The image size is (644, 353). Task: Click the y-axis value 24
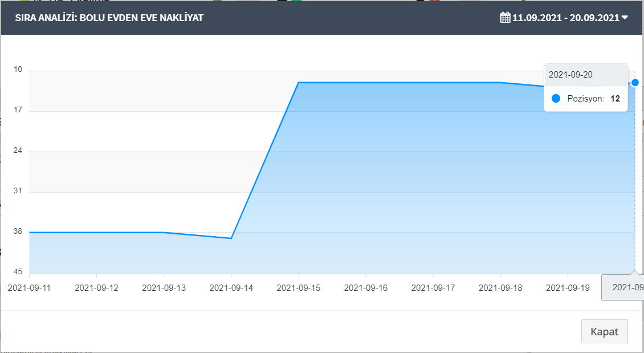pos(18,151)
